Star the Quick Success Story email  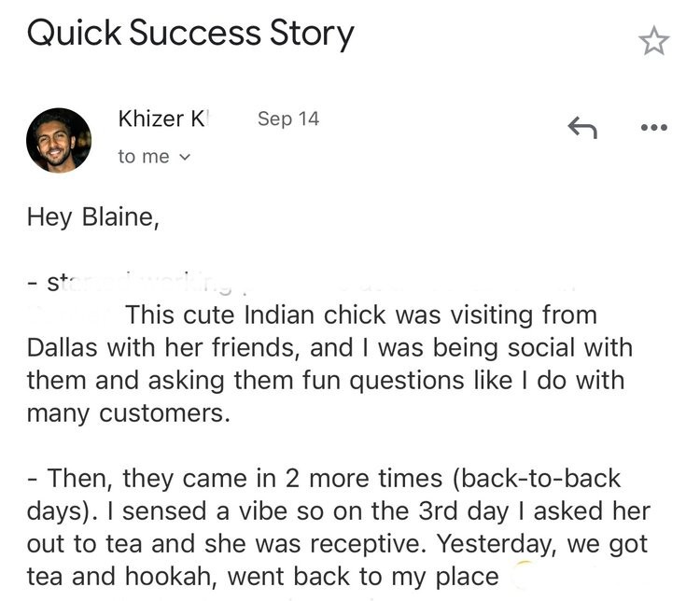(653, 41)
